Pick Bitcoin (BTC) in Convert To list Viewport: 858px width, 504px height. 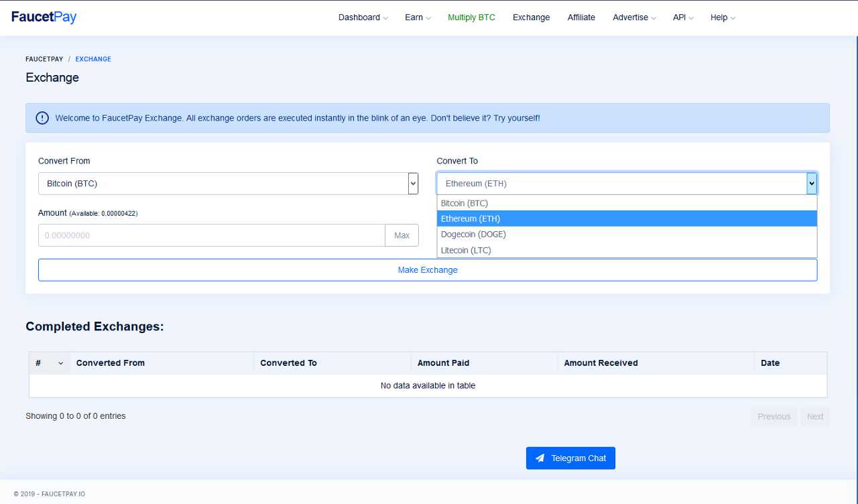(464, 203)
